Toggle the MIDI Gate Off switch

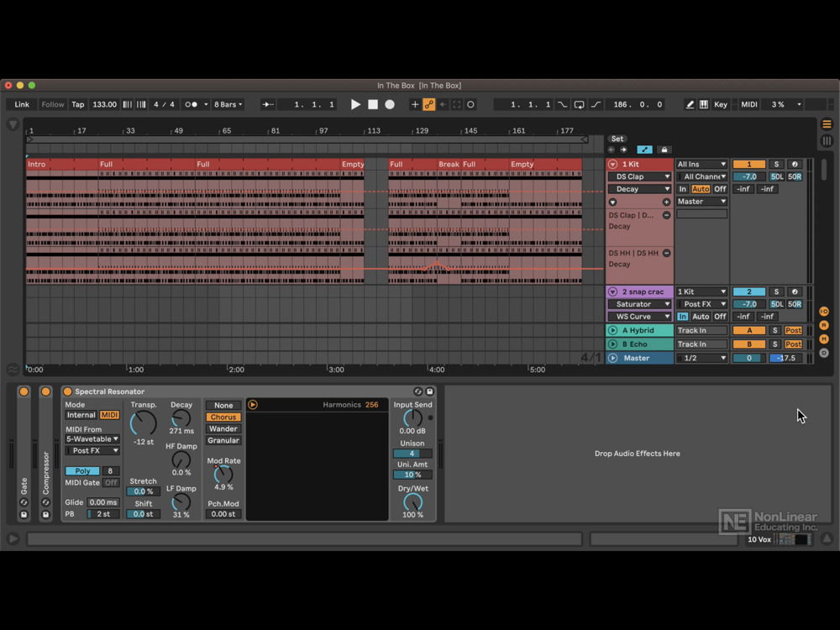coord(111,483)
